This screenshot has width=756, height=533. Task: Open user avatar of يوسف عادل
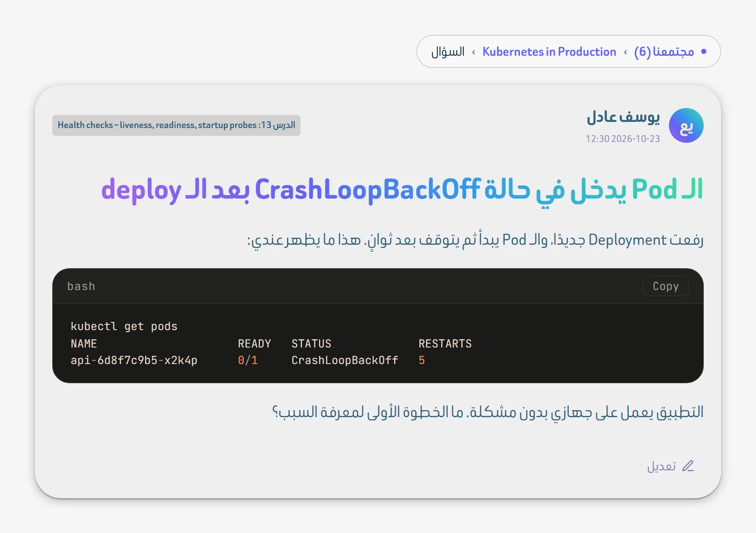686,125
